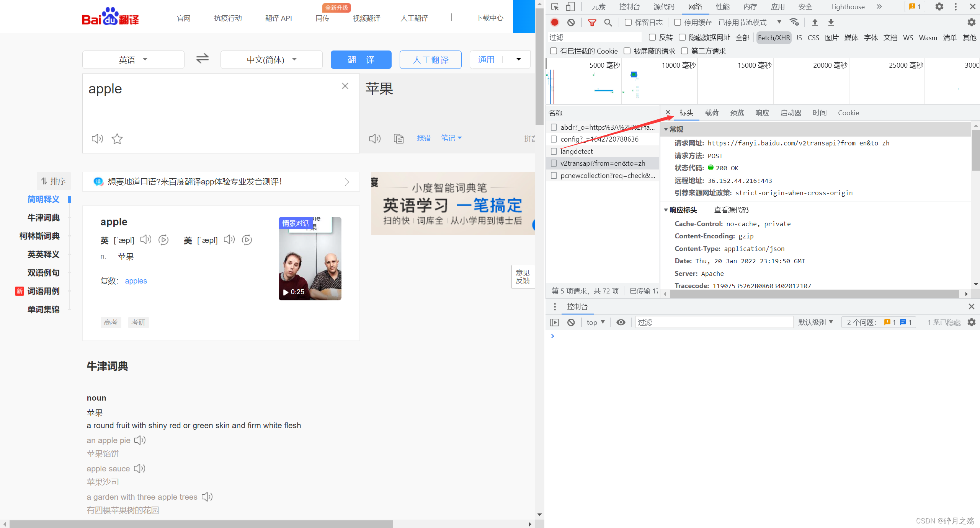Tick the 反转 filter checkbox

point(652,37)
